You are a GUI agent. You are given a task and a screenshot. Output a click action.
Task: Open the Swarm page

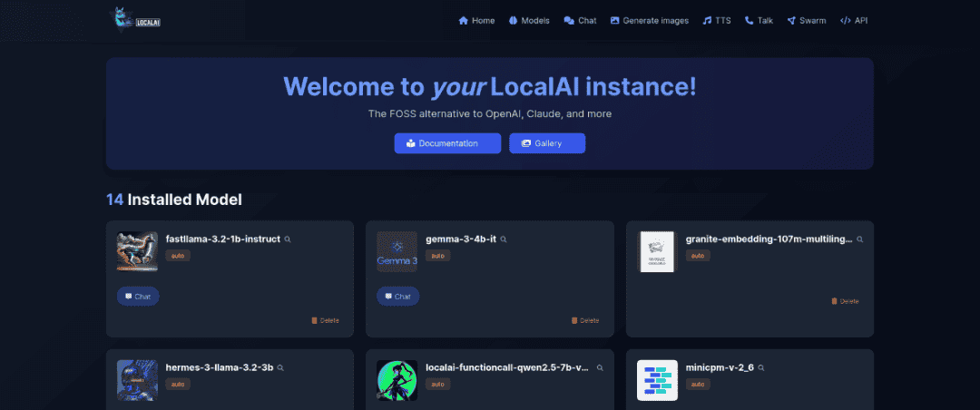[x=807, y=21]
